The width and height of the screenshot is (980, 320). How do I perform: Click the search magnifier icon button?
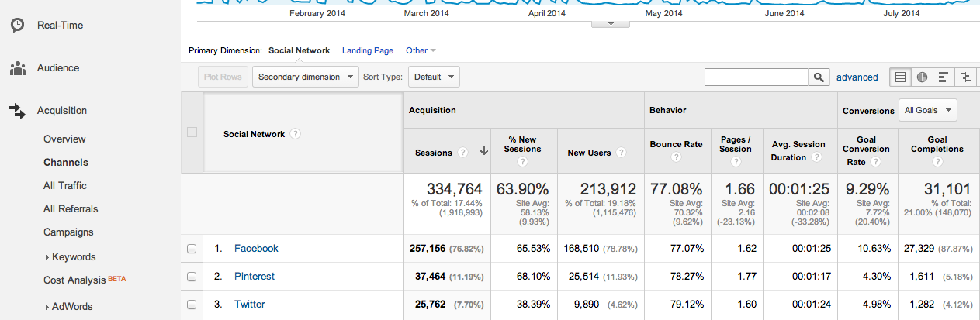819,77
